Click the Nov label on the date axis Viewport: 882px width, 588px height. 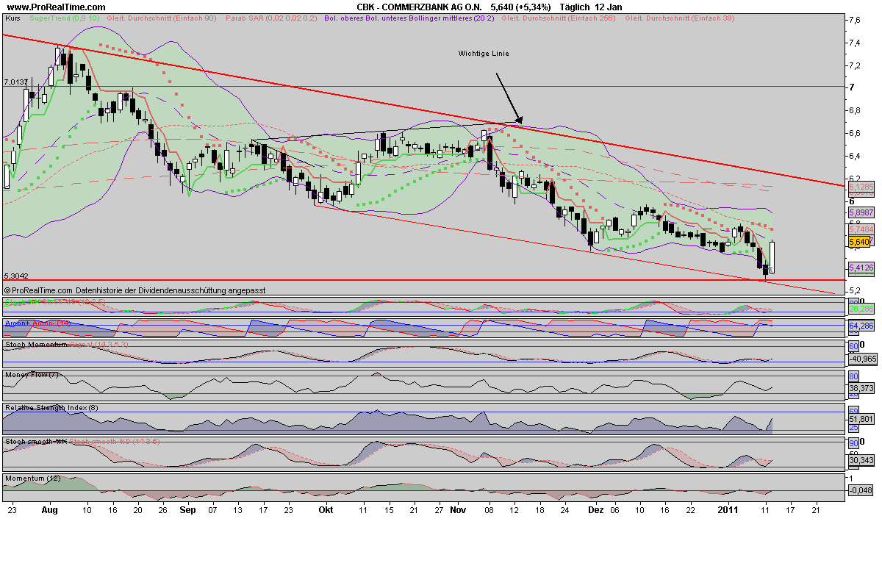[458, 510]
